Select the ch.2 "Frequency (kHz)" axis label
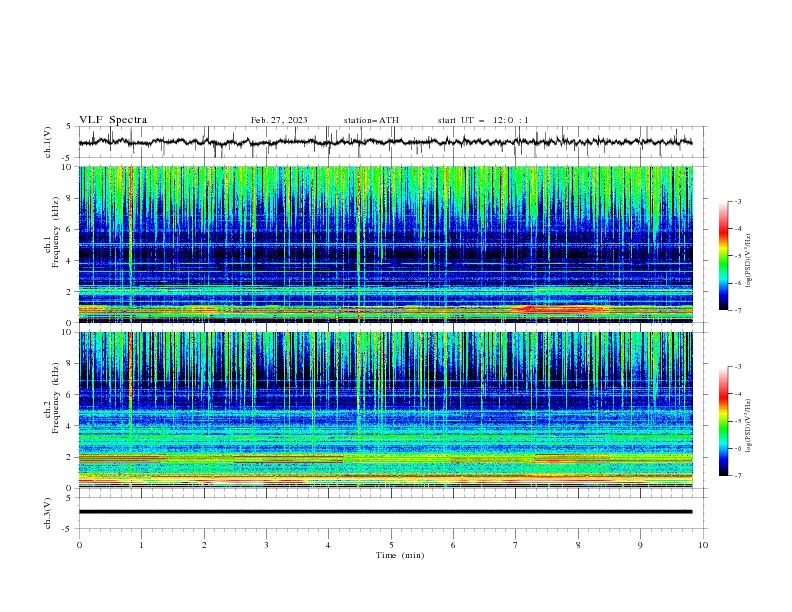792x612 pixels. 56,397
